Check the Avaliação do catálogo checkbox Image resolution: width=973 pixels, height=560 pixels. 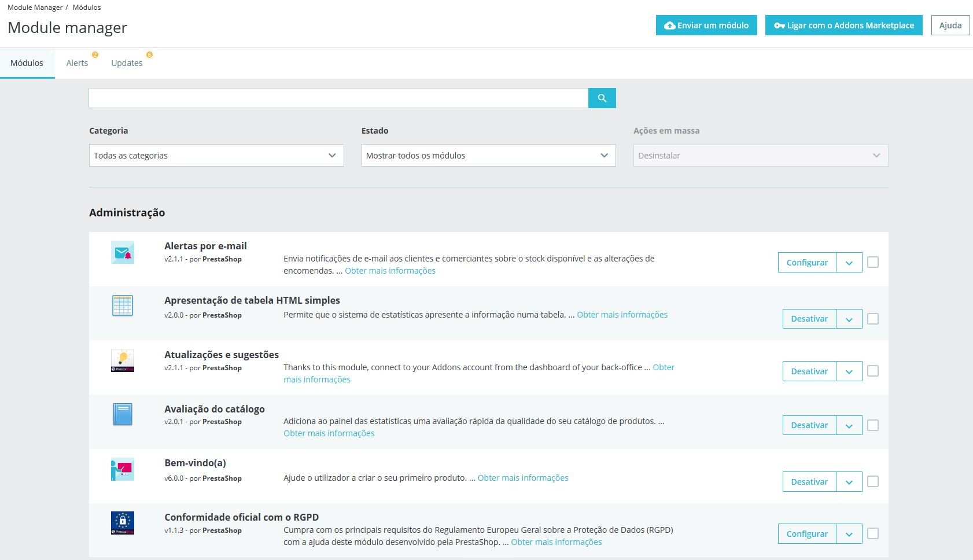[873, 425]
